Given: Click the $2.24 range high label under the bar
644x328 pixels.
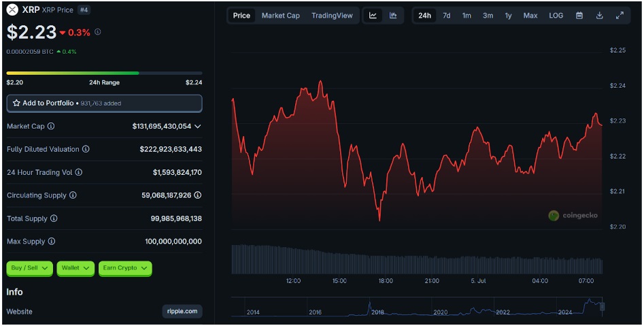Looking at the screenshot, I should pyautogui.click(x=194, y=82).
